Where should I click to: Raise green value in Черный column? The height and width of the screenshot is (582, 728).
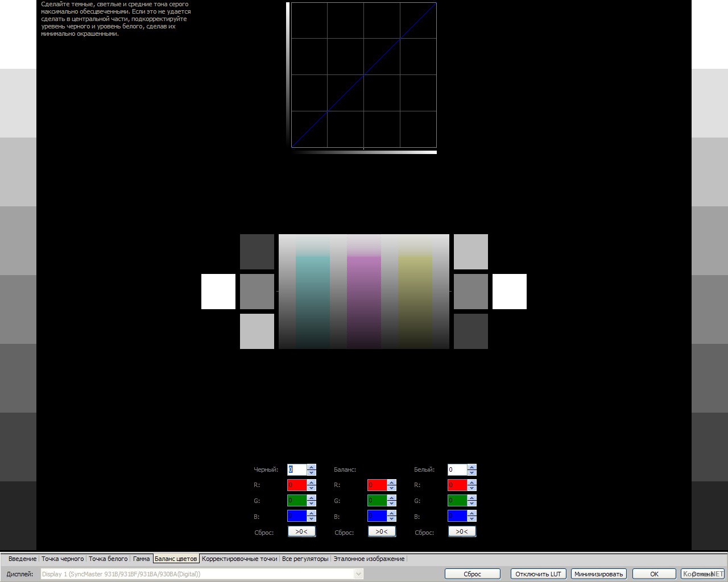point(311,498)
